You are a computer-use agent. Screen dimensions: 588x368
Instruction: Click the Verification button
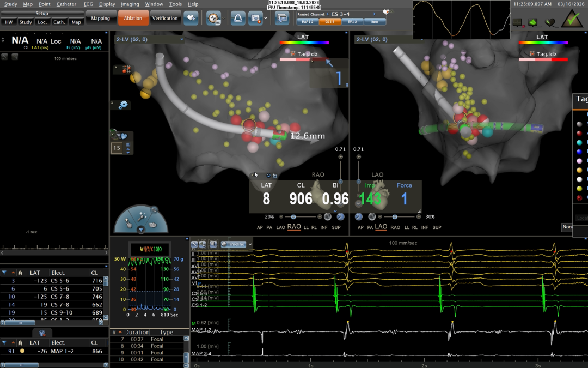click(x=164, y=18)
